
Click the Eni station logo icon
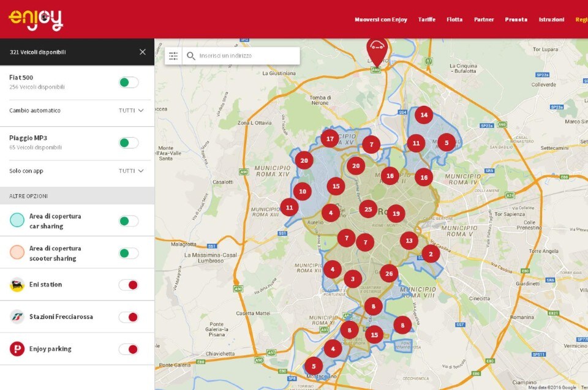(x=17, y=285)
